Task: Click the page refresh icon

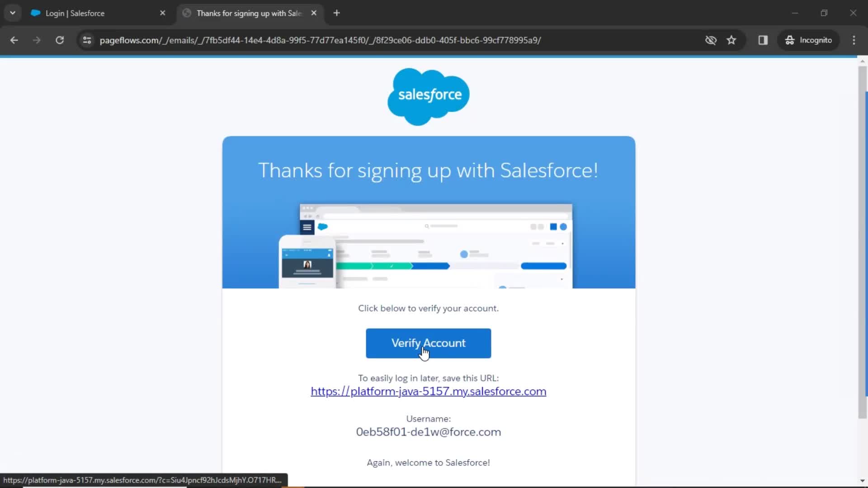Action: click(59, 40)
